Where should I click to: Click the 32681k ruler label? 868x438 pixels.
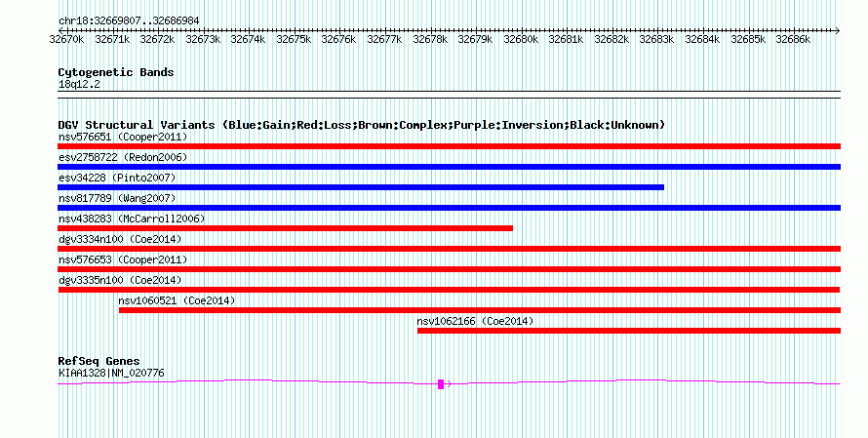pos(566,39)
